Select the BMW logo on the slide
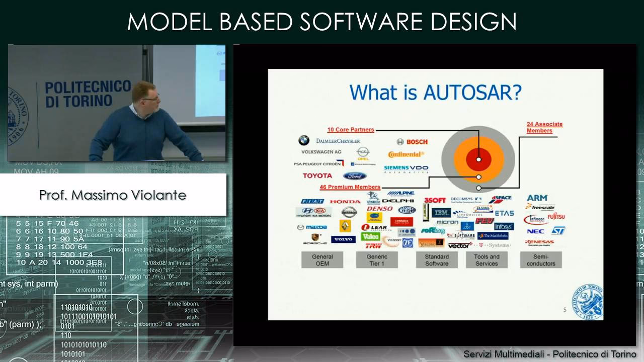This screenshot has height=362, width=644. coord(304,140)
